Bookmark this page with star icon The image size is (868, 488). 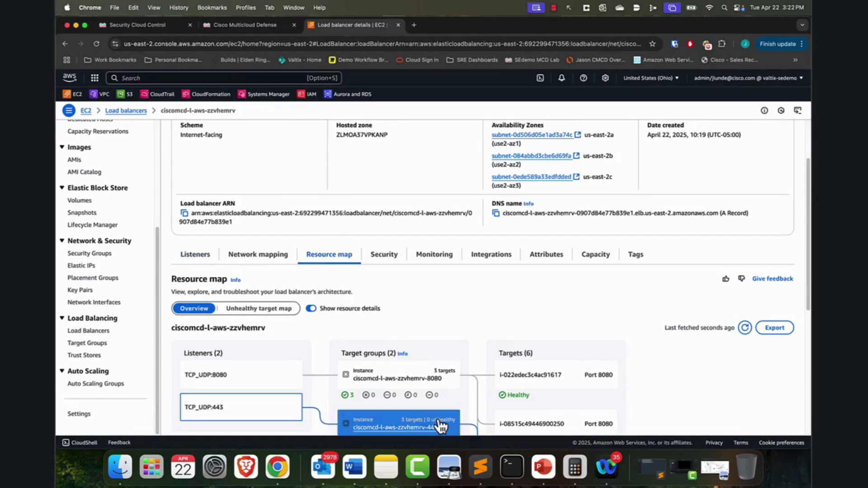tap(652, 44)
